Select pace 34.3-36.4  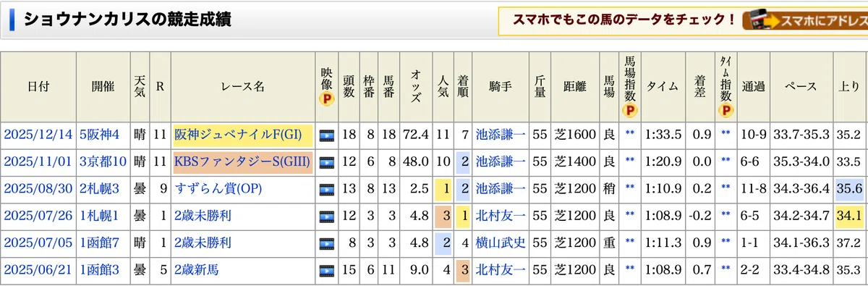coord(801,188)
